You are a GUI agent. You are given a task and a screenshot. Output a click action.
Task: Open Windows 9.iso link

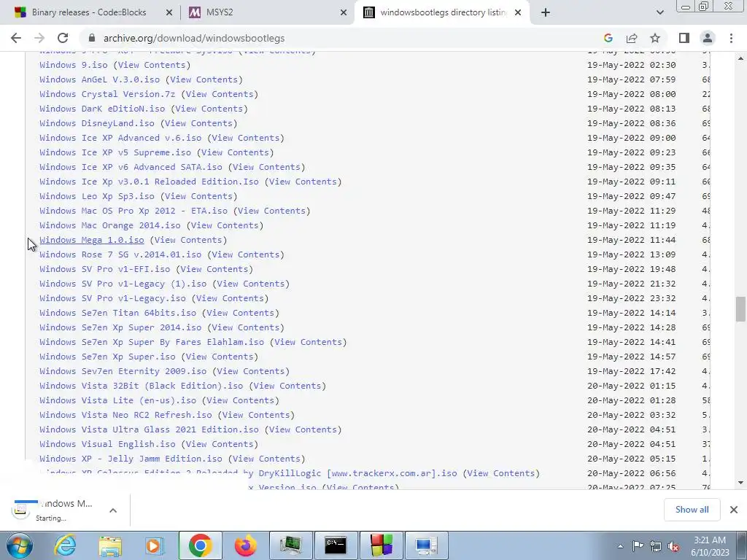[x=74, y=65]
